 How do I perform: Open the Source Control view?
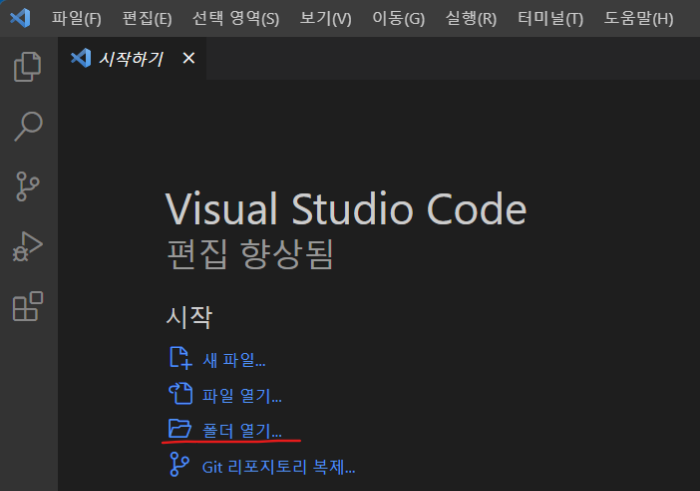pyautogui.click(x=28, y=186)
